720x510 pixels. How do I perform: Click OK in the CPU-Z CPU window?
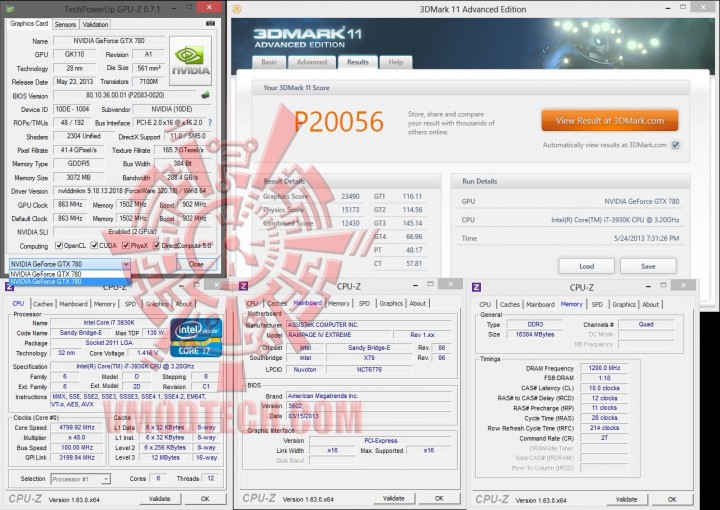(x=205, y=499)
